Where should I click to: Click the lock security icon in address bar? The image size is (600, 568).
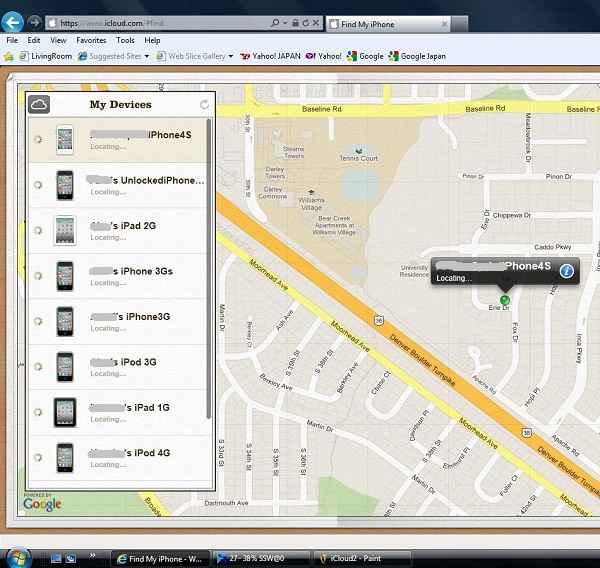[295, 23]
